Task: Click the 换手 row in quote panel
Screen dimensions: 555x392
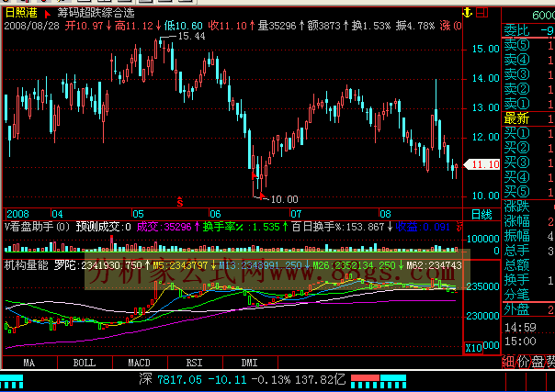Action: pos(529,280)
